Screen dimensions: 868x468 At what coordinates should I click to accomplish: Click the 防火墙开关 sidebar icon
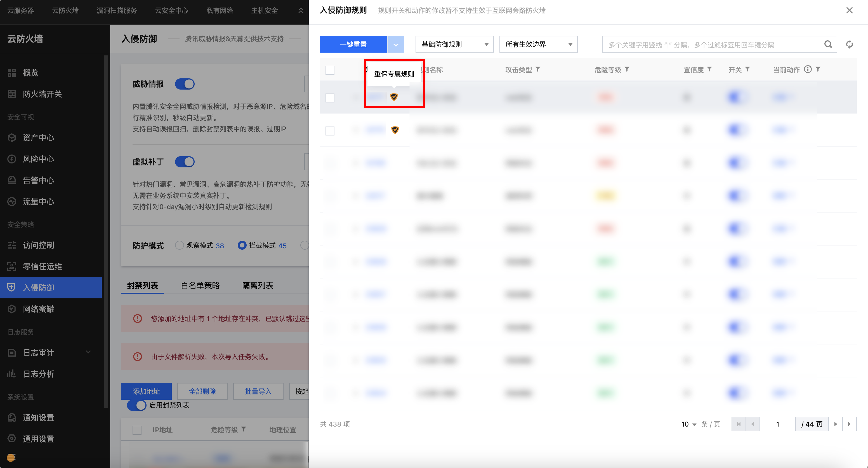pos(12,94)
